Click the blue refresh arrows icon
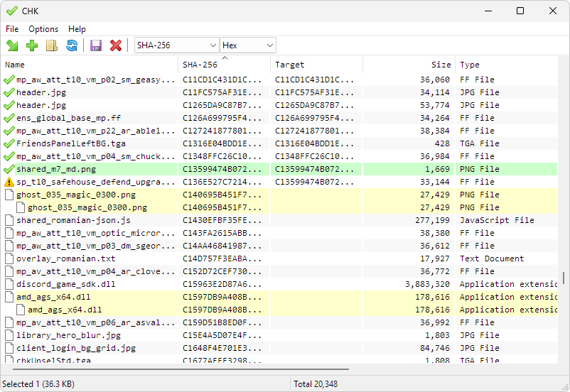This screenshot has width=570, height=392. [72, 45]
